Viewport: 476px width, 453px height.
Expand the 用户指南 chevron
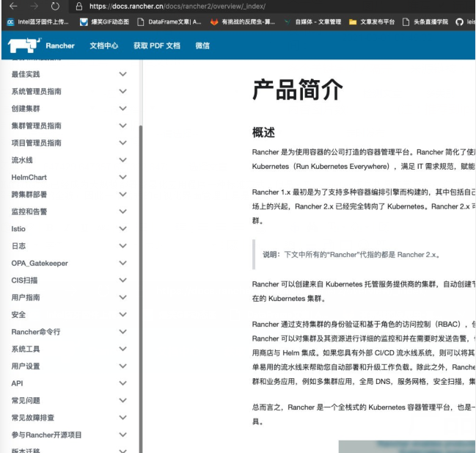click(x=122, y=297)
